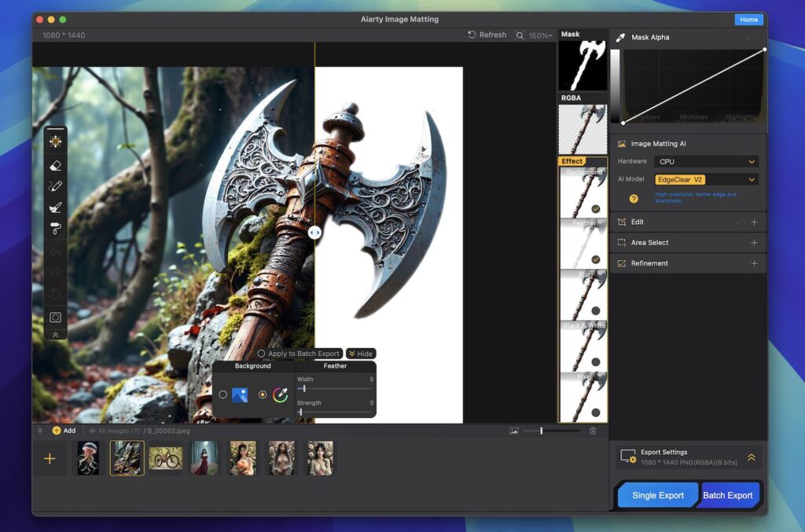Enable the Black & White effect circle
The height and width of the screenshot is (532, 805).
(596, 361)
